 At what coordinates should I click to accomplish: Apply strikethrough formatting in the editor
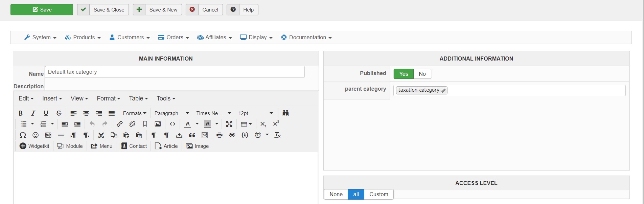click(x=59, y=113)
